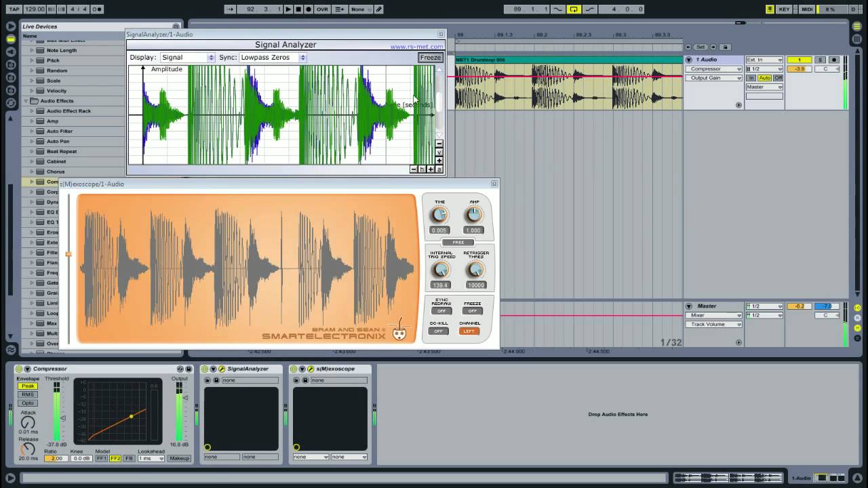Open the Display Signal dropdown in SignalAnalyzer
The width and height of the screenshot is (868, 488).
[x=188, y=58]
